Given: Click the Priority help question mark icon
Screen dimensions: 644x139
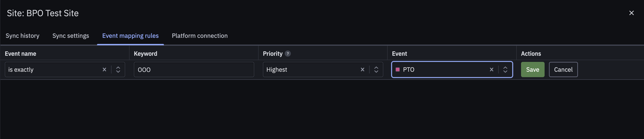Looking at the screenshot, I should click(x=288, y=54).
